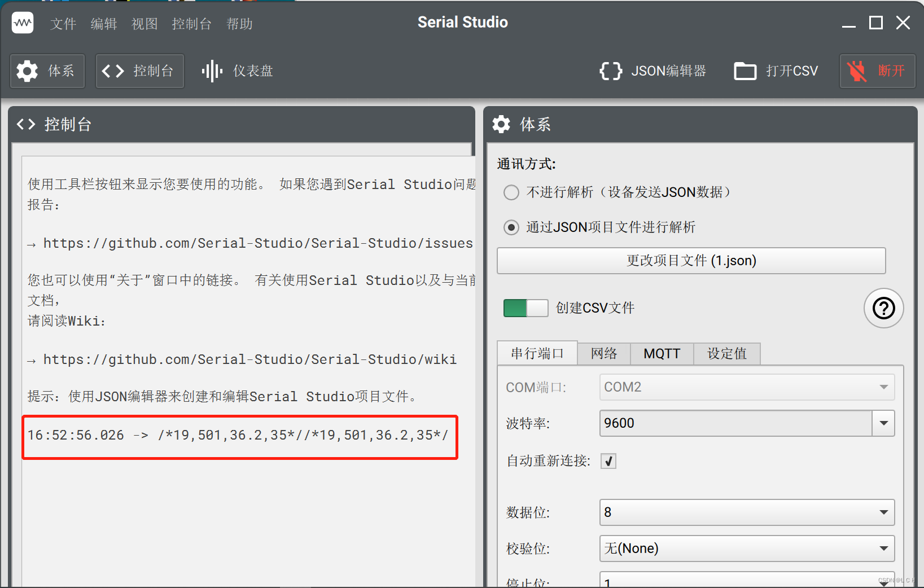Uncheck the 自动重新连接 checkbox

pyautogui.click(x=608, y=461)
